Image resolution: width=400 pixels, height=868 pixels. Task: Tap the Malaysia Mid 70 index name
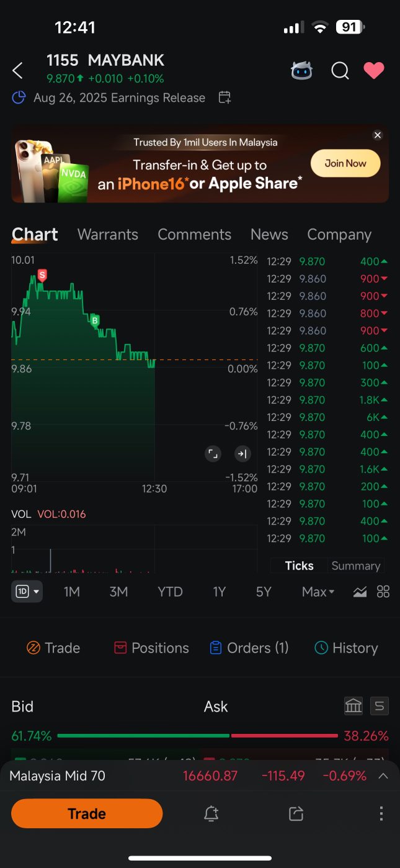tap(58, 775)
